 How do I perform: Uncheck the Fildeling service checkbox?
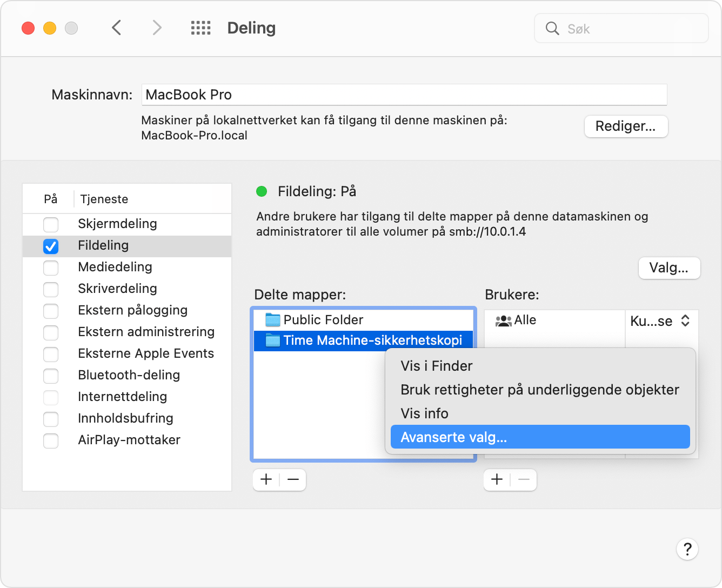(x=51, y=246)
